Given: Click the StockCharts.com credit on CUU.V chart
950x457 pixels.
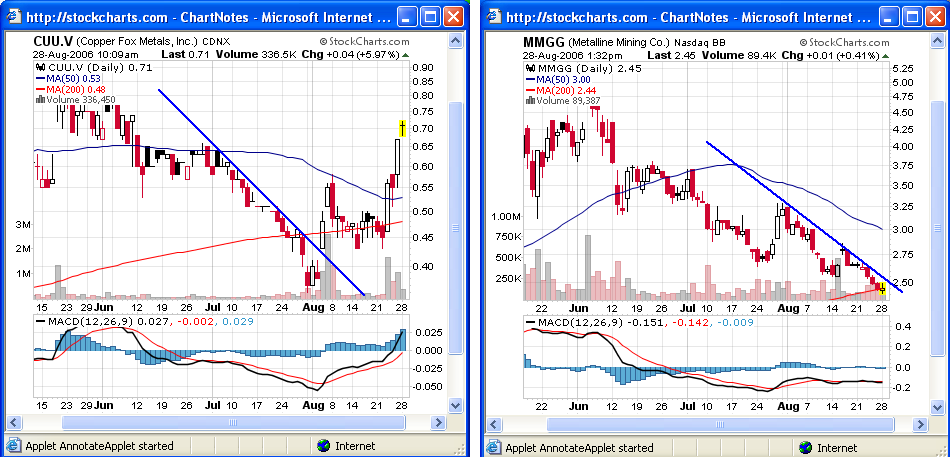Looking at the screenshot, I should point(365,42).
